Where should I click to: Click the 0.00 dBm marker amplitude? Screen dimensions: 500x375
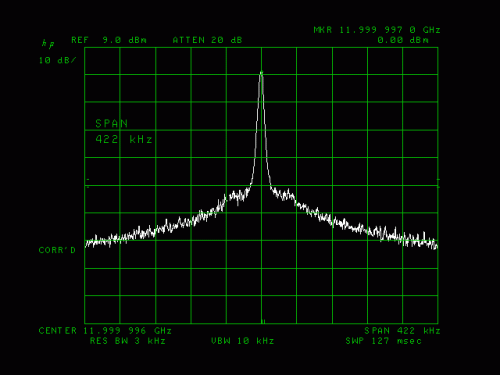pos(403,40)
